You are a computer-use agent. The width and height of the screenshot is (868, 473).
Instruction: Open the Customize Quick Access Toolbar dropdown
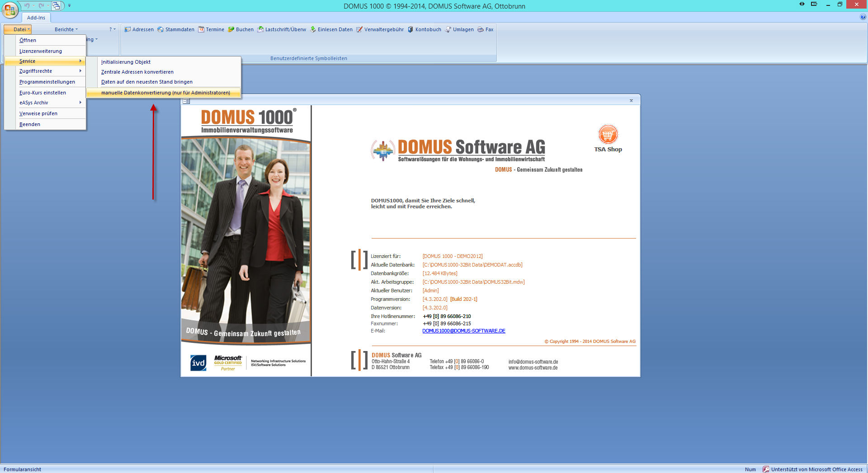69,5
